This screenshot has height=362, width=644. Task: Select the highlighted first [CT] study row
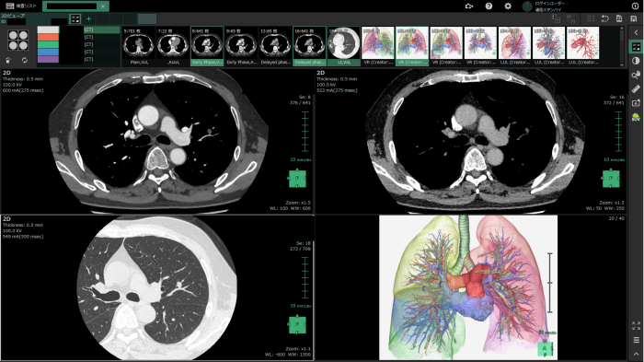tap(102, 29)
